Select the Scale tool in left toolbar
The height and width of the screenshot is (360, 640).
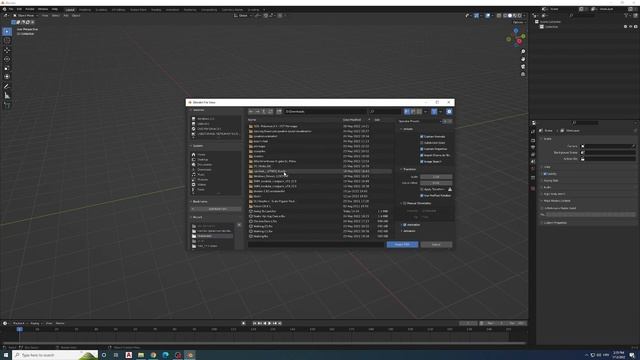(7, 68)
